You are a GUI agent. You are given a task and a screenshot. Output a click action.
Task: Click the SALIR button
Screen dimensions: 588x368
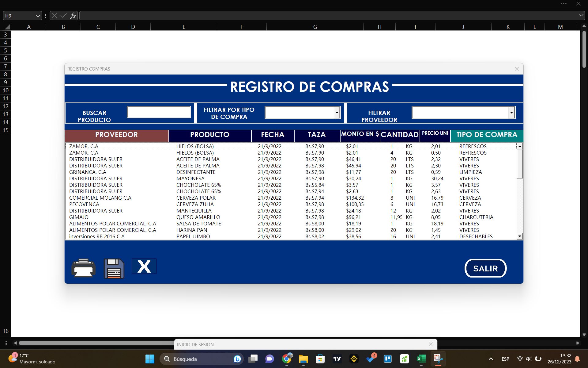[485, 268]
